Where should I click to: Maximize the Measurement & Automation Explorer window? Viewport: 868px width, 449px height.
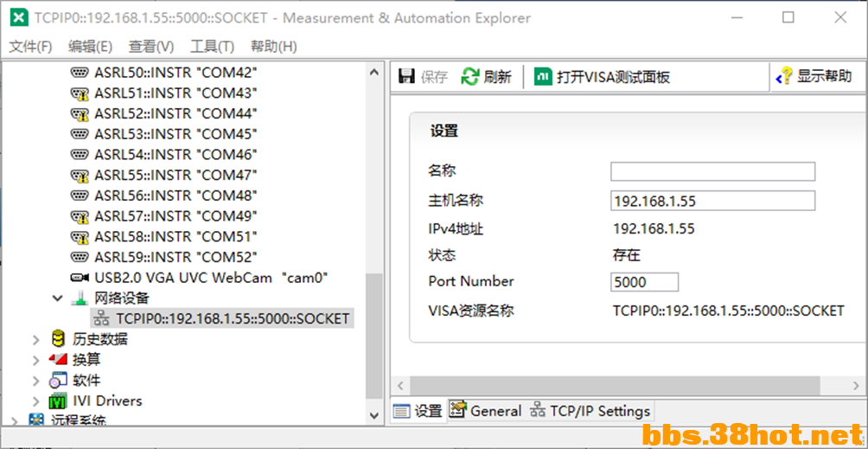788,17
